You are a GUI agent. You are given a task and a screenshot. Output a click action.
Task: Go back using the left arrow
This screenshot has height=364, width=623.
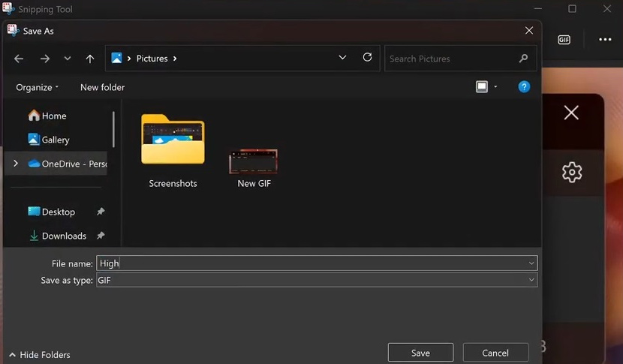pos(19,59)
